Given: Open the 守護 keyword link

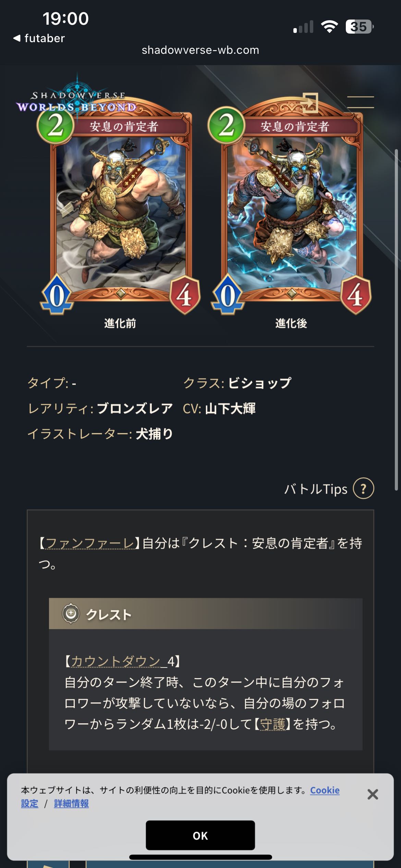Looking at the screenshot, I should coord(272,724).
